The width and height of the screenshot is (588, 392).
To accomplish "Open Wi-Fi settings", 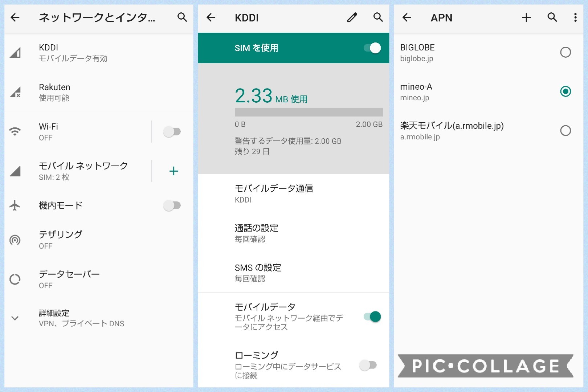I will click(78, 131).
